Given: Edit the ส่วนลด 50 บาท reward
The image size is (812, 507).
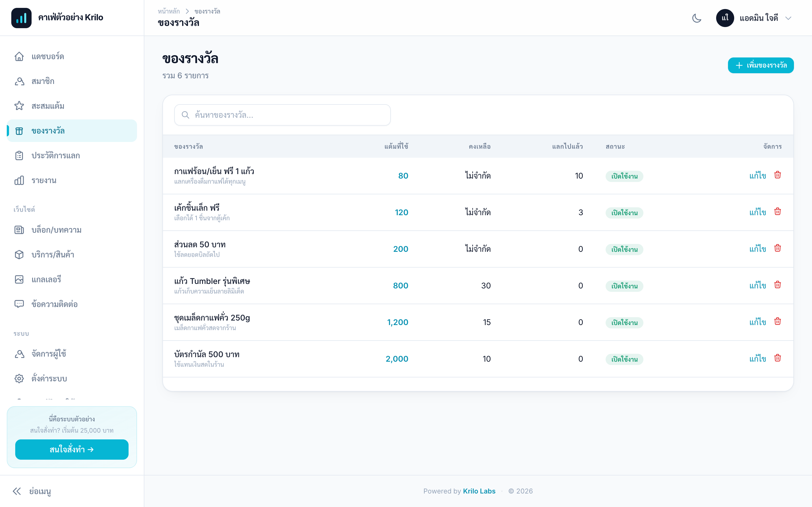Looking at the screenshot, I should (x=757, y=249).
